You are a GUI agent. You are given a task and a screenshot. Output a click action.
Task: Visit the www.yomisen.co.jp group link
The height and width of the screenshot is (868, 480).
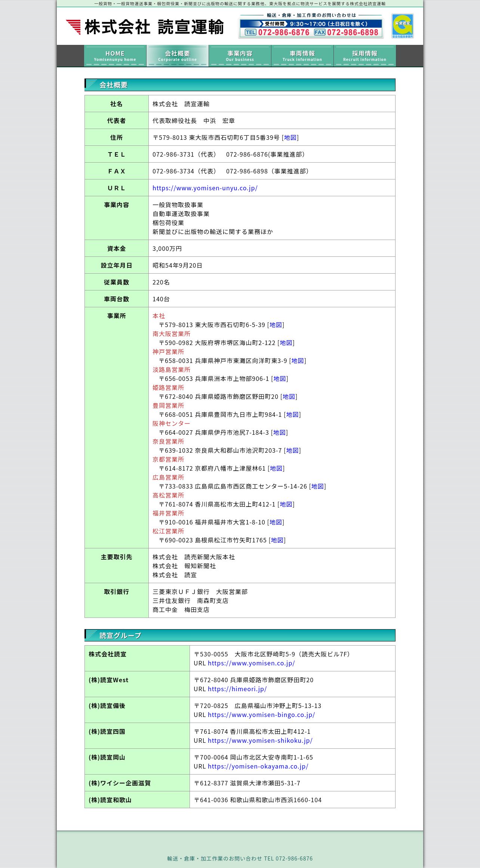click(x=251, y=663)
